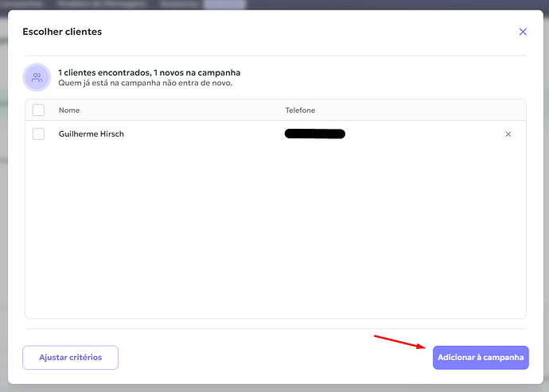The image size is (549, 392).
Task: Click the dimmed backdrop below the dialog
Action: point(274,389)
